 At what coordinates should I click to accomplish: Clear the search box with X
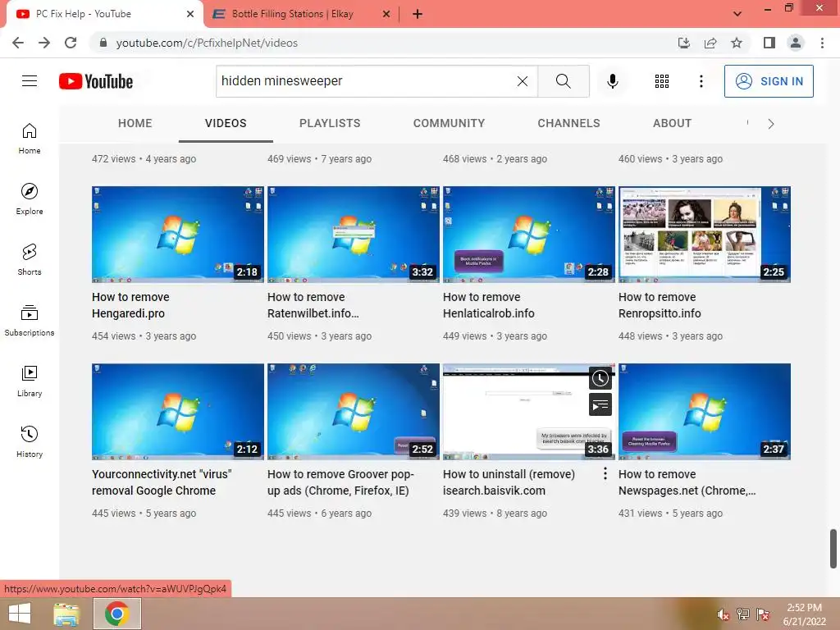(x=523, y=81)
